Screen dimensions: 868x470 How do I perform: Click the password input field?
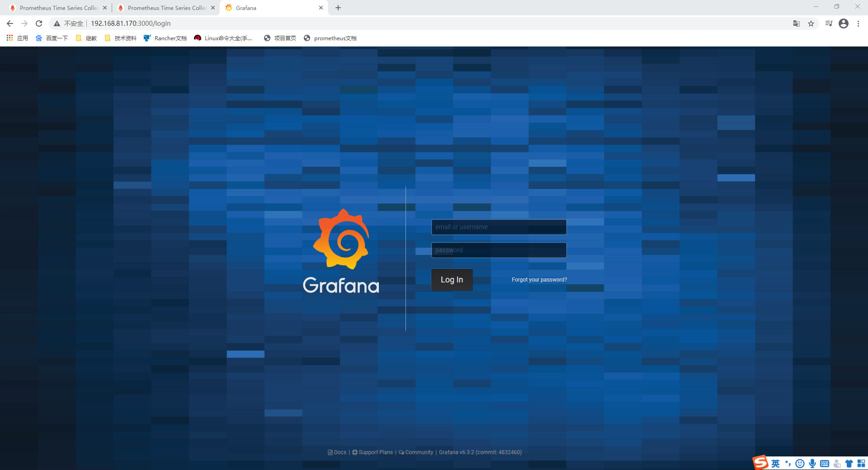[499, 250]
